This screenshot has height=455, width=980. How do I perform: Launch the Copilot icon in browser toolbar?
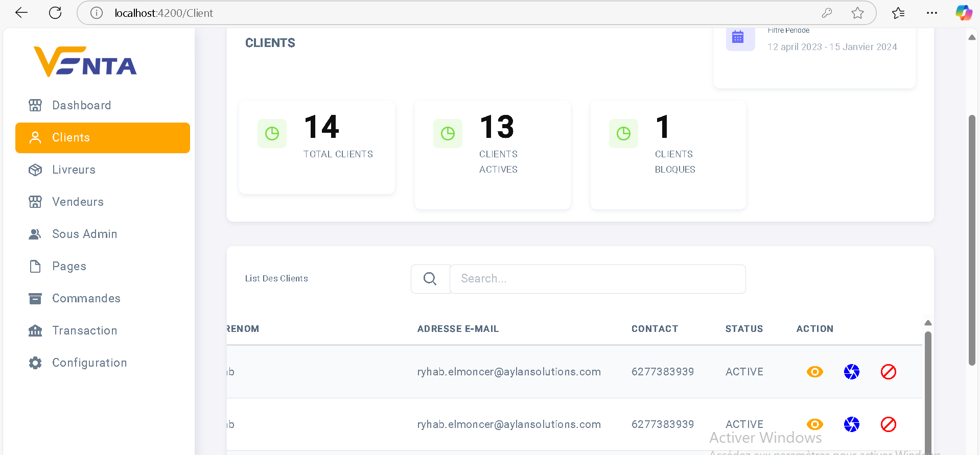[964, 13]
